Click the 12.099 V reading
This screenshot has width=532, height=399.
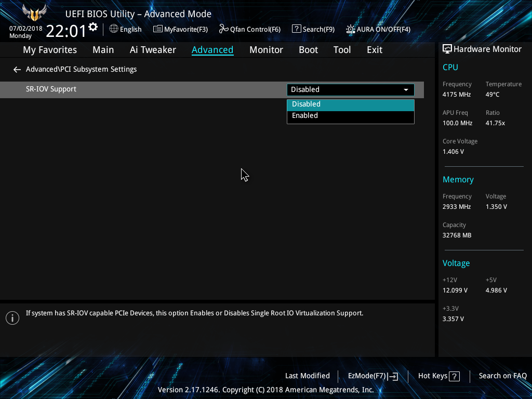[x=455, y=290]
